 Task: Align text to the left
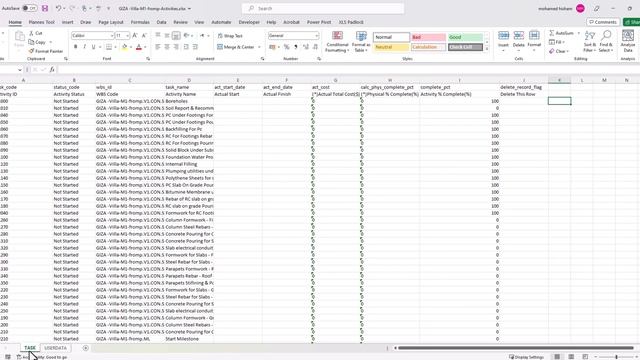158,47
